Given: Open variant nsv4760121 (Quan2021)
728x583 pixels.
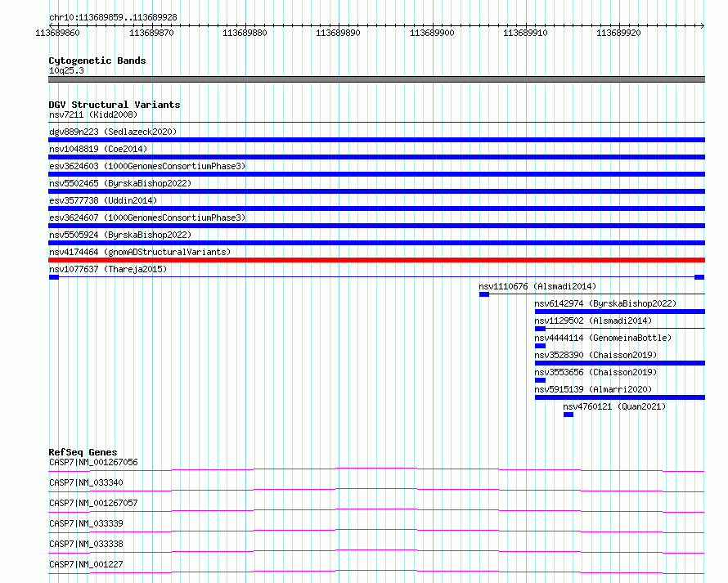Looking at the screenshot, I should pyautogui.click(x=614, y=406).
